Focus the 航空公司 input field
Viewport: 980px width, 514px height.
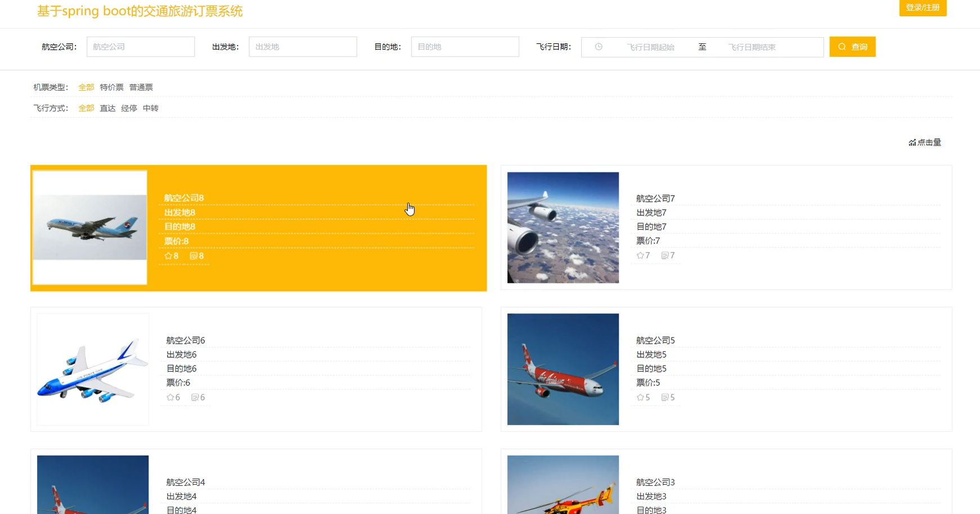[x=141, y=47]
